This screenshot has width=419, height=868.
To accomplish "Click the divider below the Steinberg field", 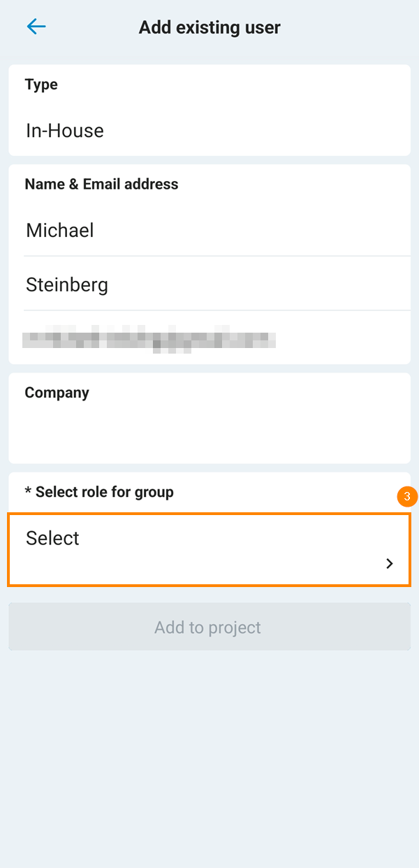I will 216,310.
